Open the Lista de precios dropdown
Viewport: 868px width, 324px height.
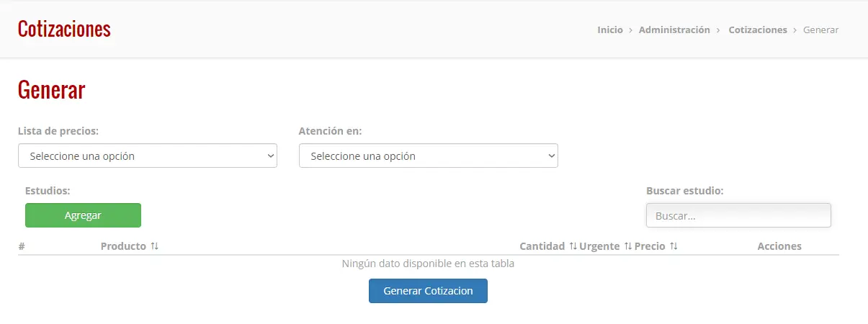(x=148, y=156)
